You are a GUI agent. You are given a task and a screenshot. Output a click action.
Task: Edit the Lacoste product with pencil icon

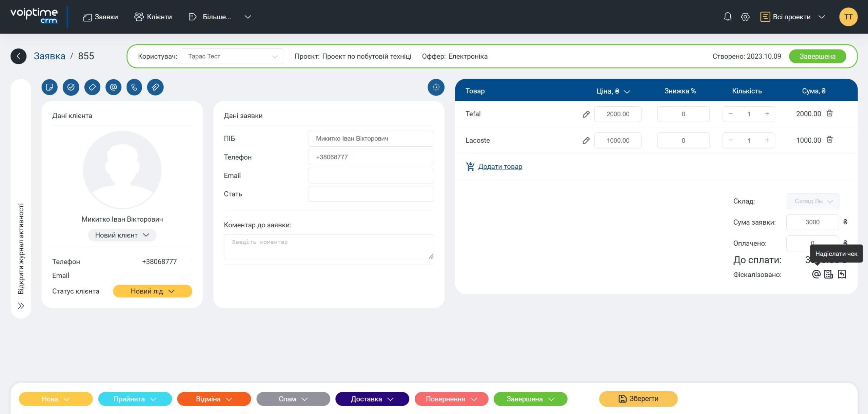(586, 140)
